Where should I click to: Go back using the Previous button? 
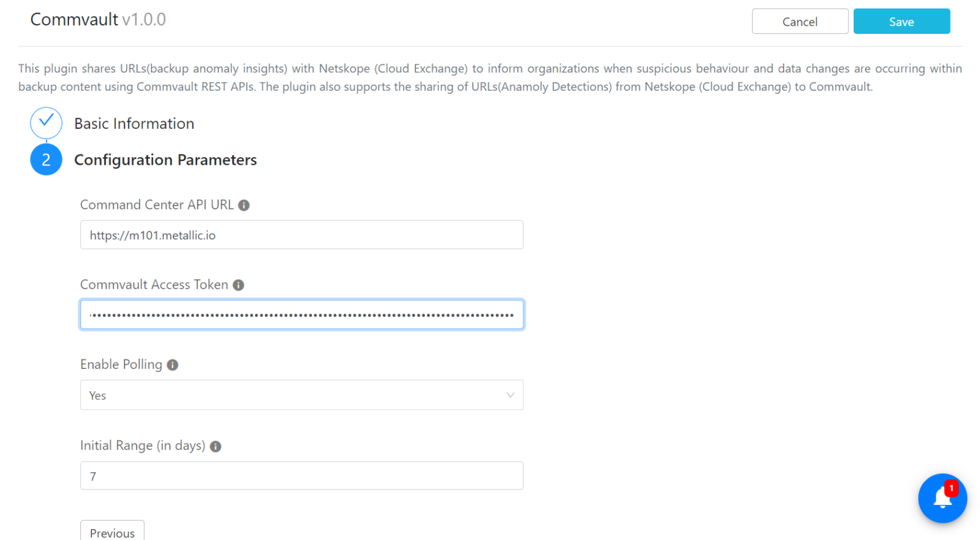pyautogui.click(x=112, y=533)
